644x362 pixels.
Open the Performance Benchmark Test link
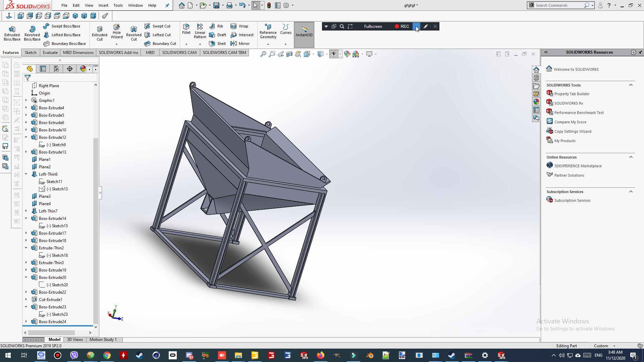point(579,113)
